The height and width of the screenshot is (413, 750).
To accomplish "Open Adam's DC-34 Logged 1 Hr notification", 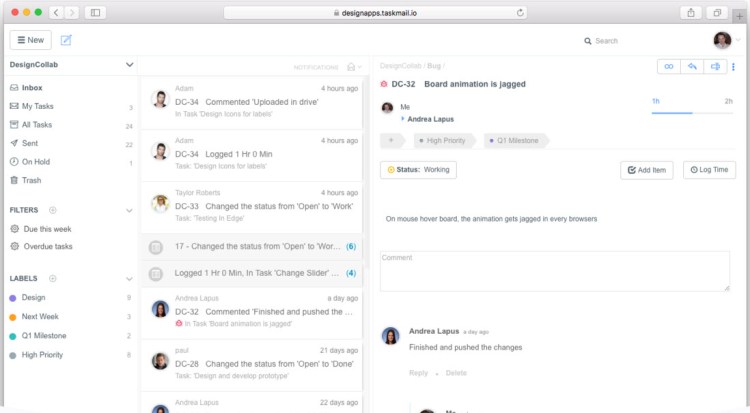I will [x=252, y=155].
